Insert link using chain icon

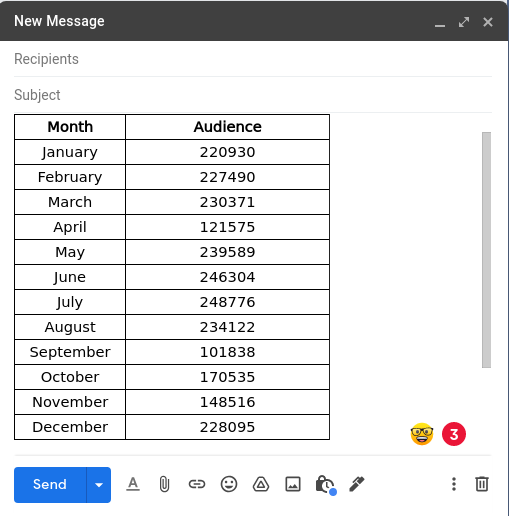tap(197, 484)
